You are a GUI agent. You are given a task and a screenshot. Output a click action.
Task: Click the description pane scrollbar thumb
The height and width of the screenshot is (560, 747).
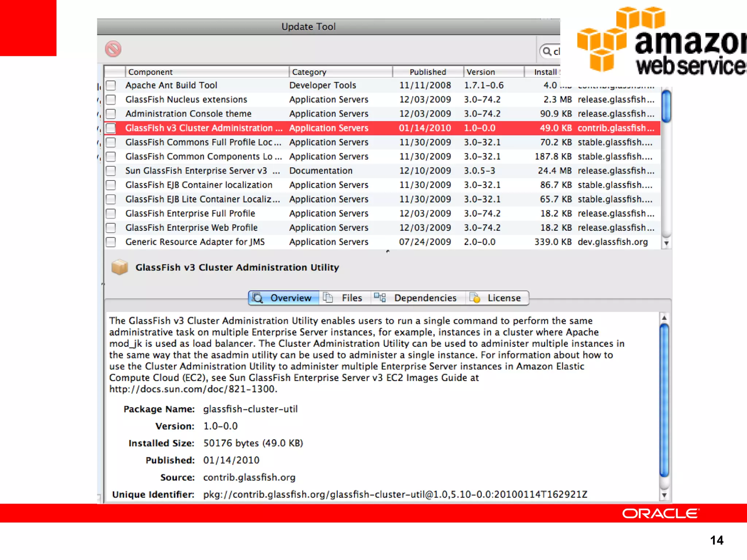click(x=664, y=400)
